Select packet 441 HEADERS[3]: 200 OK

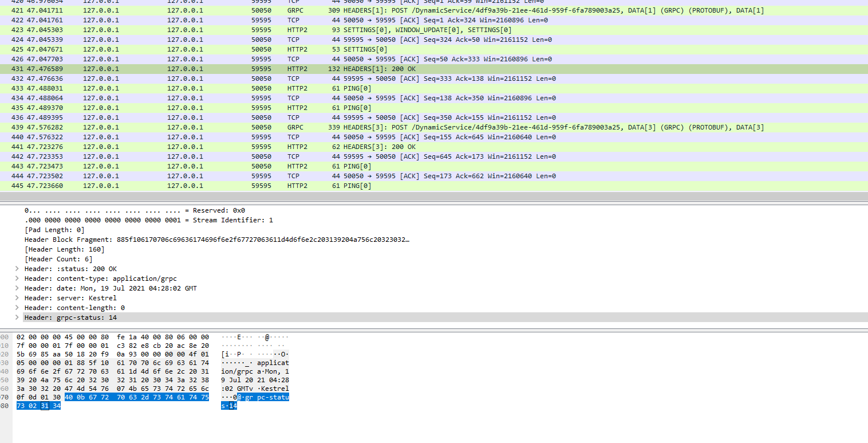(x=401, y=147)
